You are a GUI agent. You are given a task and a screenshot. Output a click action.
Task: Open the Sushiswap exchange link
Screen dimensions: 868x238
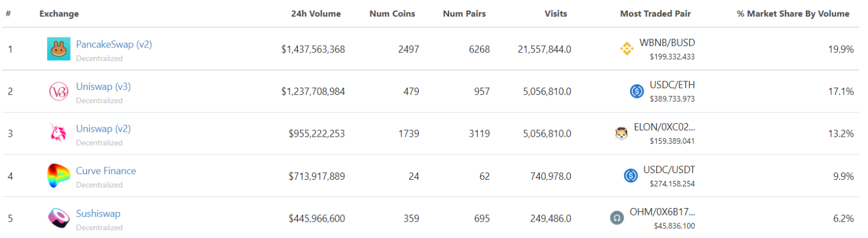98,214
